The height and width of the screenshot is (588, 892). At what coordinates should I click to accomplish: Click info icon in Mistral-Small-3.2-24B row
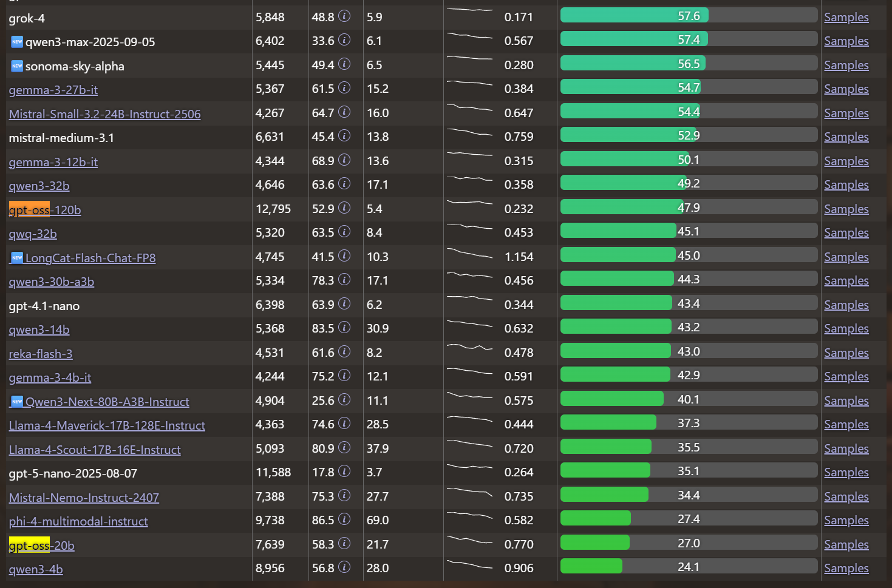click(344, 112)
